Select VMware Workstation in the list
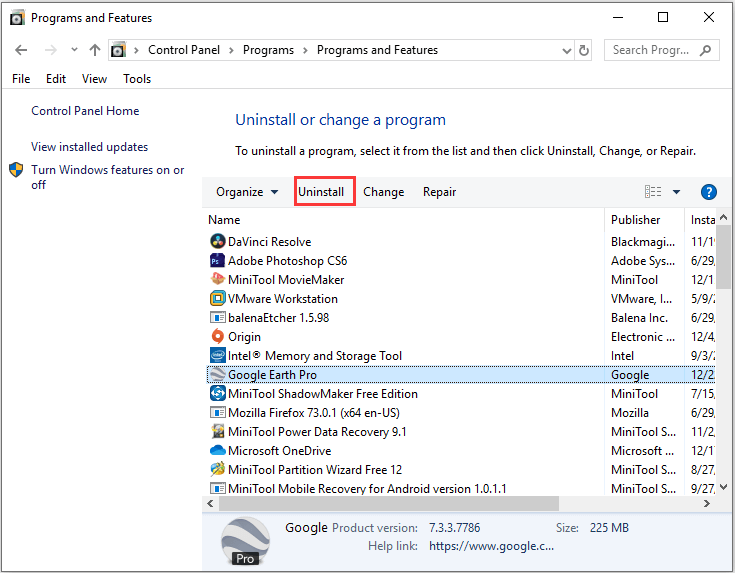Viewport: 735px width, 573px height. point(283,299)
